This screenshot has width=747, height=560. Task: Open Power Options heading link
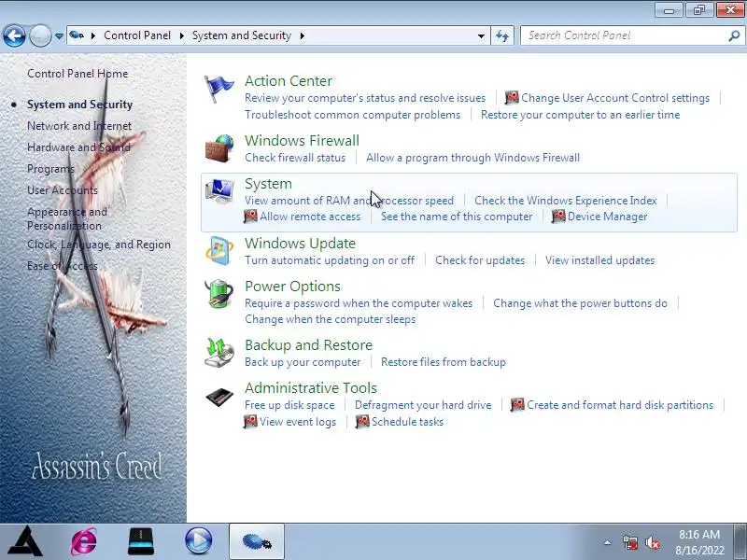292,287
